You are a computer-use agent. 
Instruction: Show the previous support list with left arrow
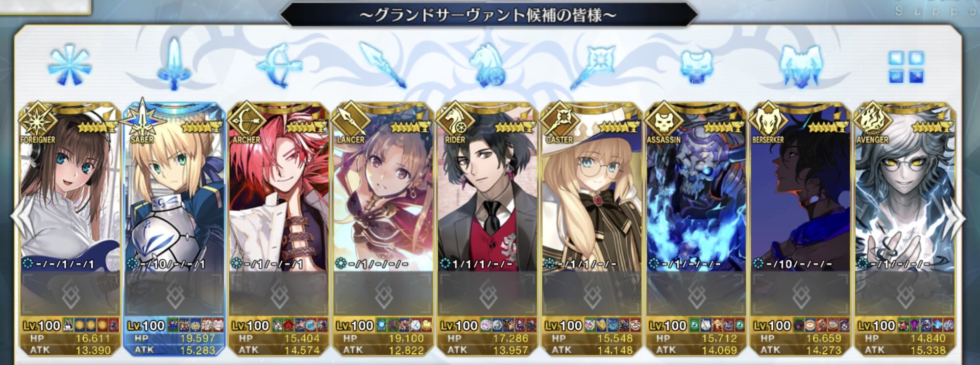click(x=17, y=218)
